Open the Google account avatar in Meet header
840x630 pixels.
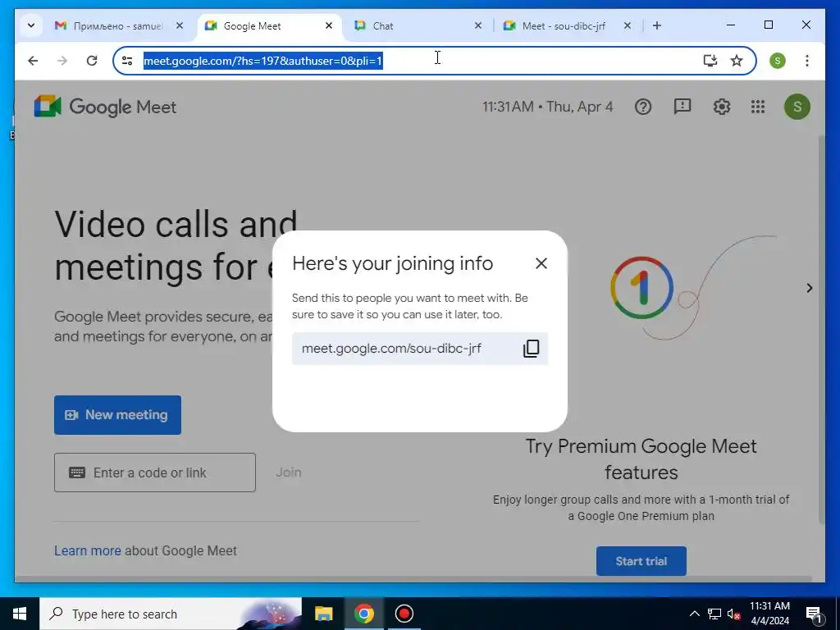pos(797,107)
